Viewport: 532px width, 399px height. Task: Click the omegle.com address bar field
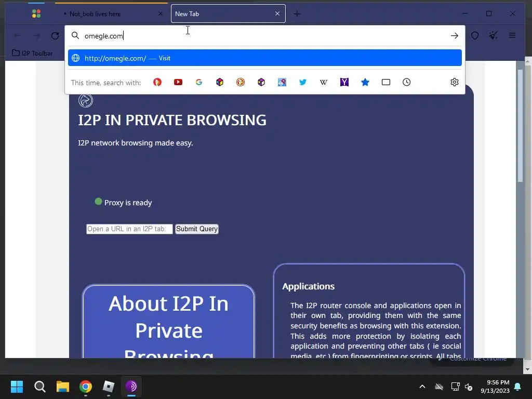tap(264, 36)
